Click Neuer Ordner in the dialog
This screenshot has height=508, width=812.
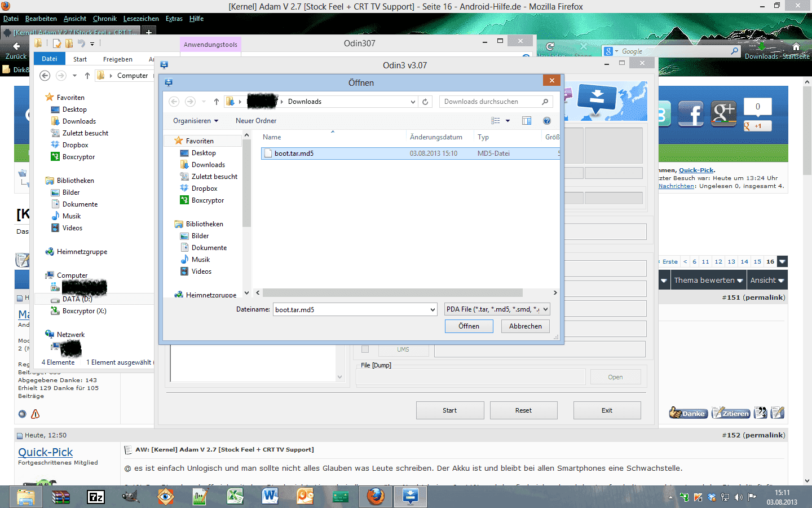[x=256, y=121]
